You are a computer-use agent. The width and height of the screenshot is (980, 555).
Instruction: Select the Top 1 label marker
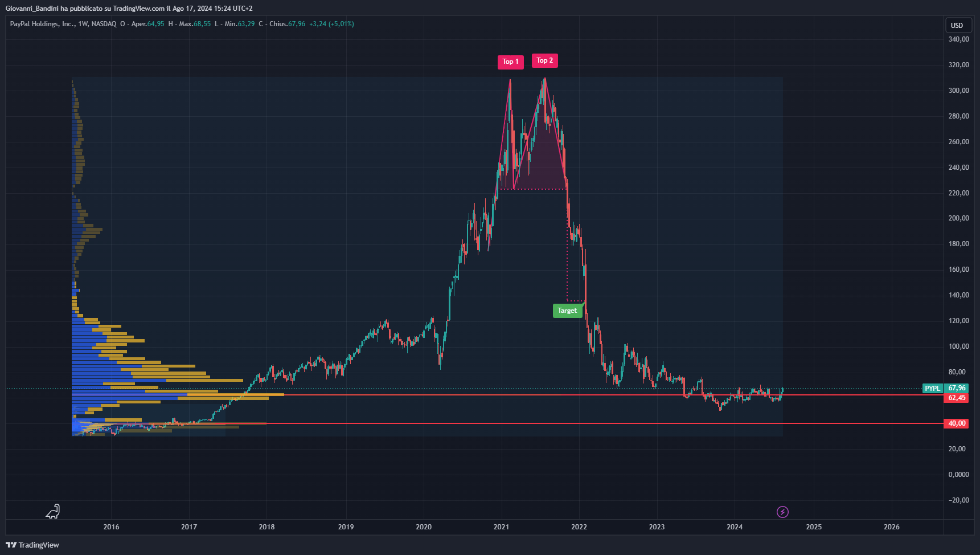[x=510, y=62]
